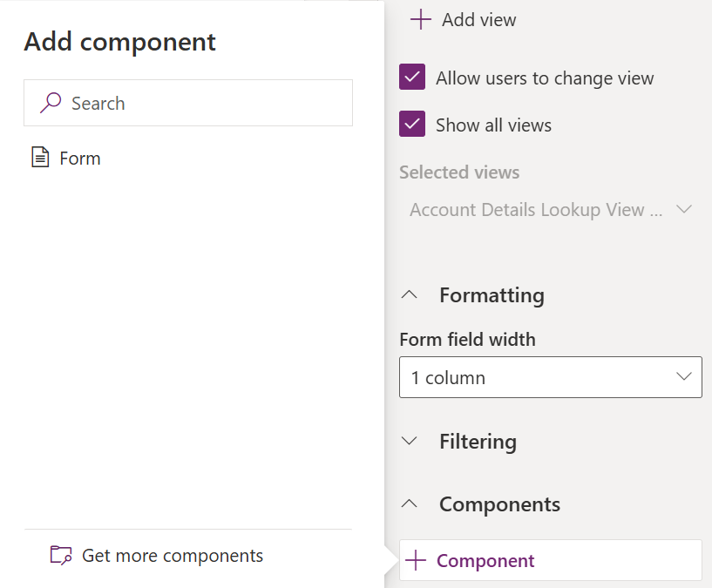Screen dimensions: 712x588
Task: Open the Form field width dropdown
Action: pos(550,377)
